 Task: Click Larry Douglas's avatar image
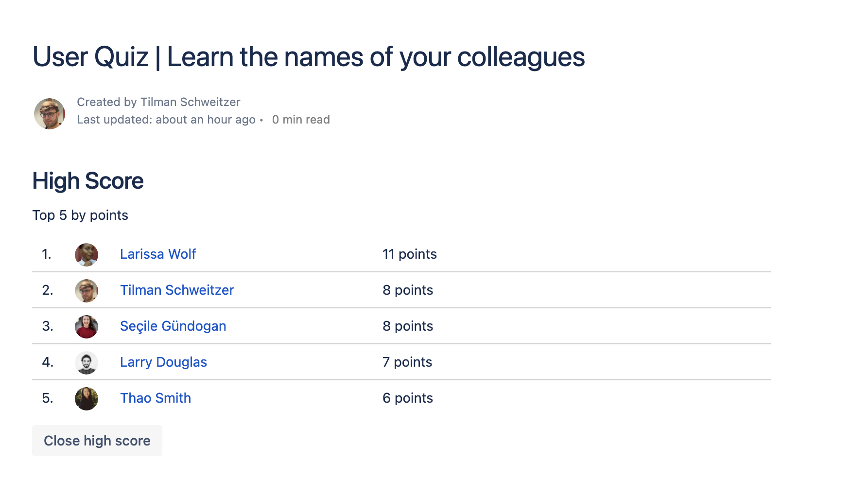click(87, 363)
